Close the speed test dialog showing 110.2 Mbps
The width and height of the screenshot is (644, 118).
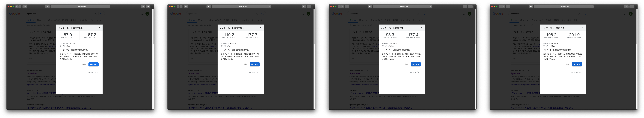coord(260,28)
